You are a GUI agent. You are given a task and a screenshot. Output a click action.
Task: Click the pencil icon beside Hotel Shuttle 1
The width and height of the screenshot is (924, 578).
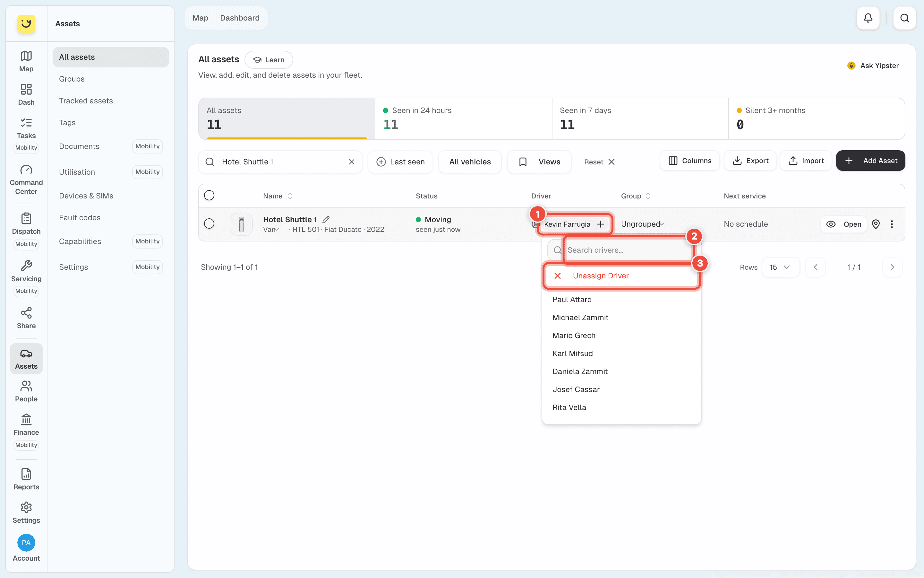tap(326, 219)
